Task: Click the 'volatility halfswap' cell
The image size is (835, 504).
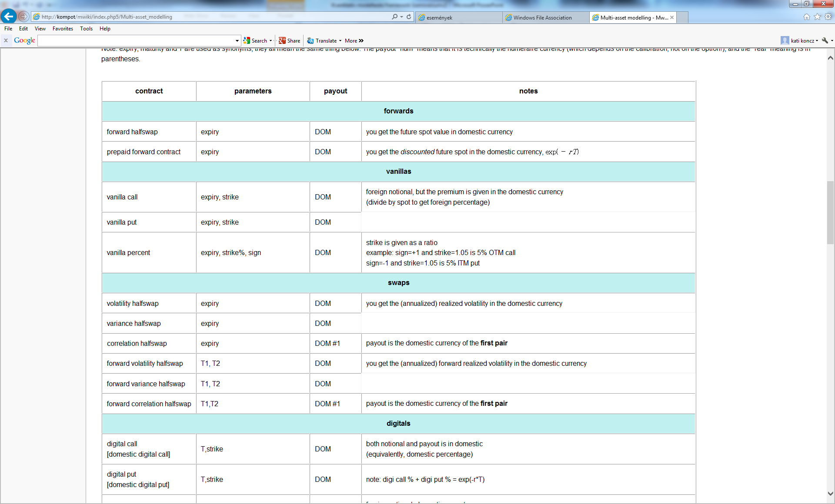Action: coord(149,303)
